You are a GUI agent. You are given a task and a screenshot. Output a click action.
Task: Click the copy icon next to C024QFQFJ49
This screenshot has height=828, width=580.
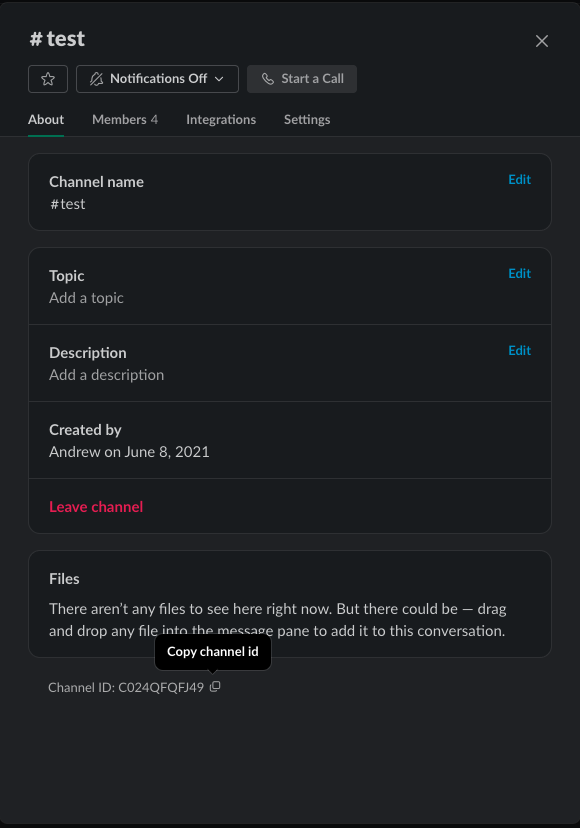tap(216, 687)
